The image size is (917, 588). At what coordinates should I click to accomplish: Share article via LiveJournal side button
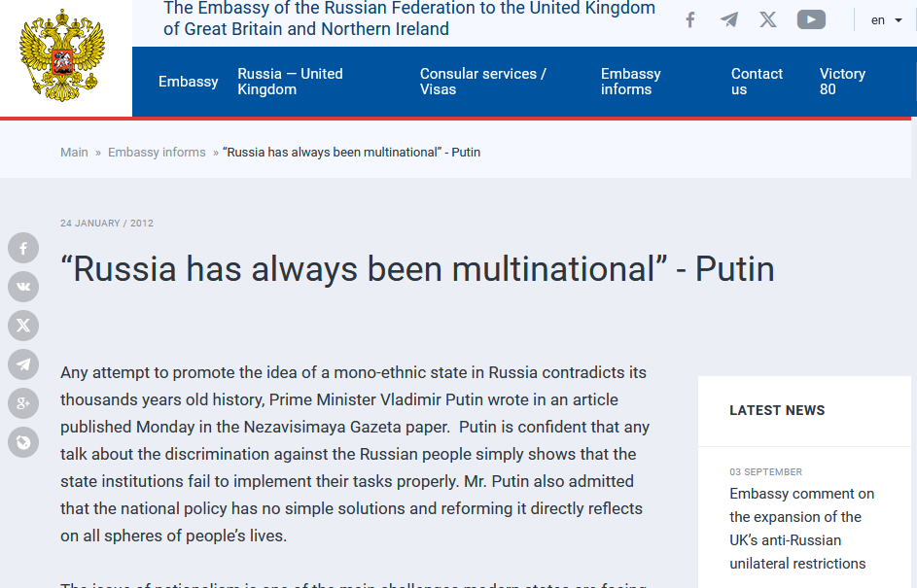point(23,442)
